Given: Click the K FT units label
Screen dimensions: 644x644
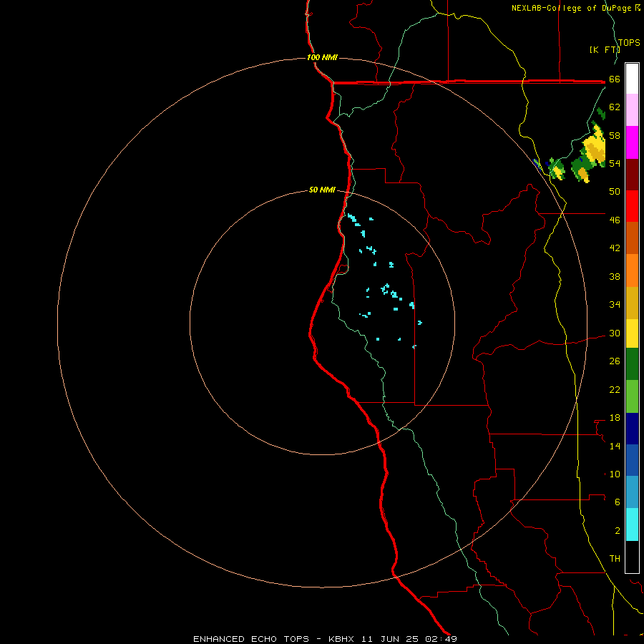Looking at the screenshot, I should (x=605, y=49).
